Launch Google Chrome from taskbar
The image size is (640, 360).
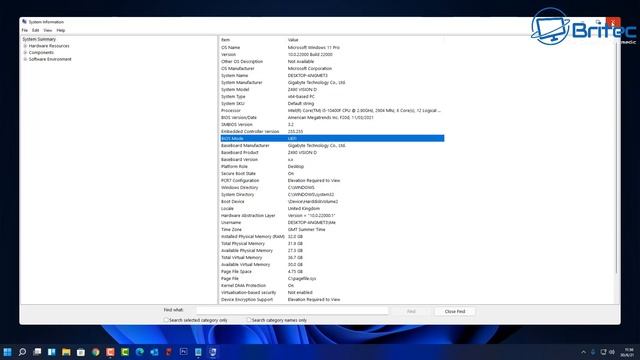[96, 352]
